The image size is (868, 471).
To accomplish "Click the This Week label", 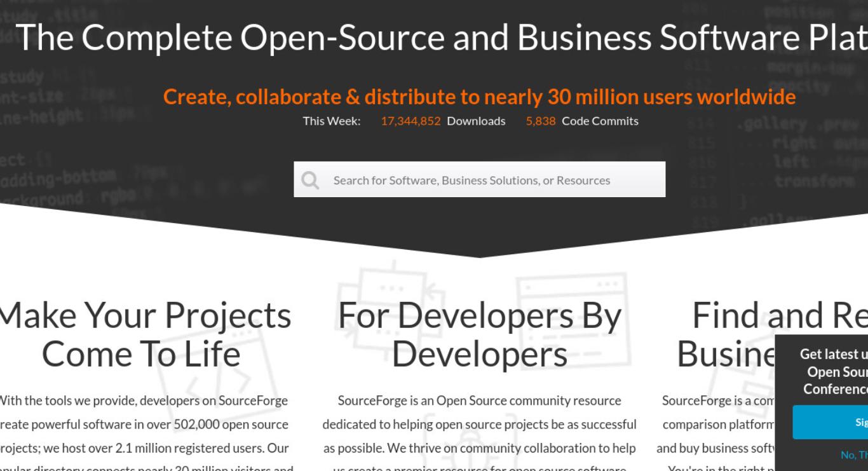I will [332, 121].
